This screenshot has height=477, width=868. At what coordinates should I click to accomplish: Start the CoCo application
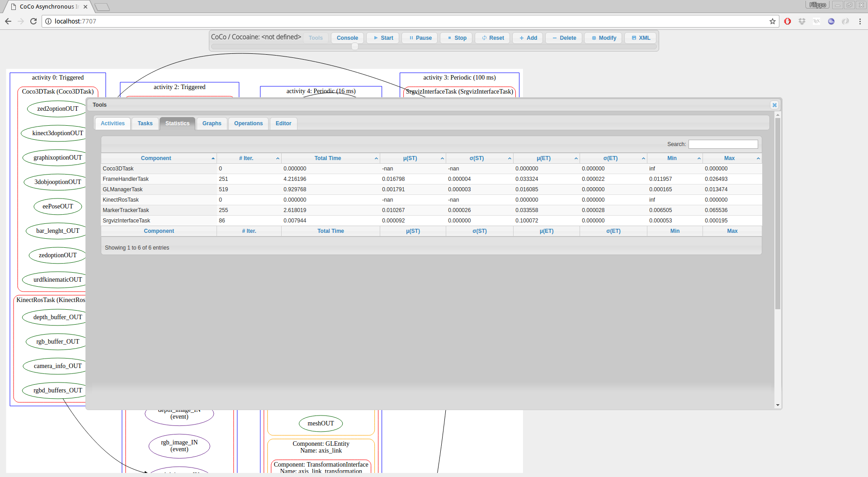(383, 38)
